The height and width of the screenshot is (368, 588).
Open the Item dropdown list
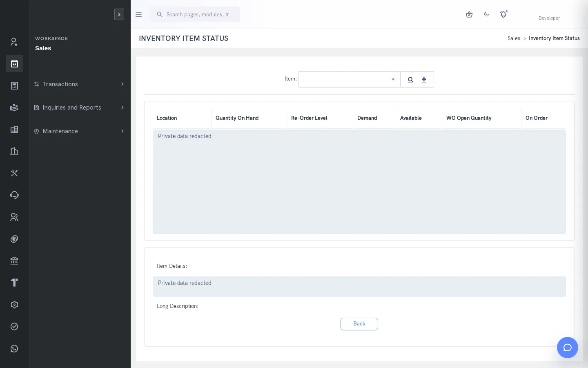(x=350, y=79)
